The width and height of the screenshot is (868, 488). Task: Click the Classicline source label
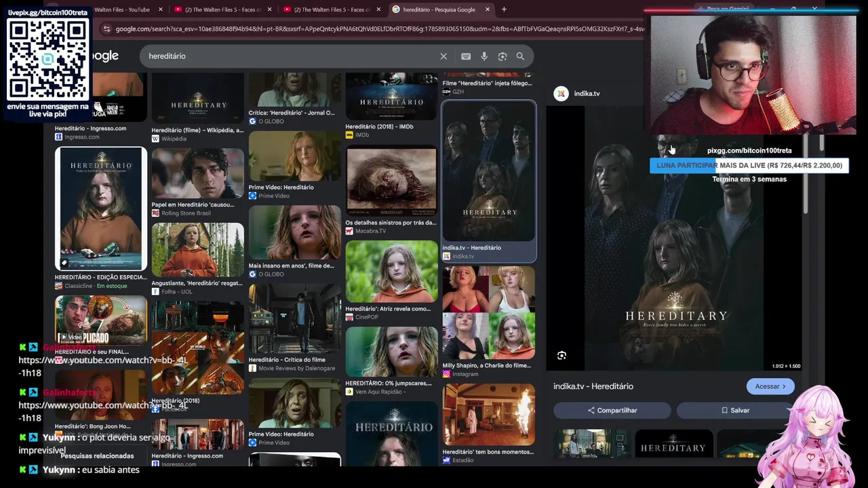coord(79,286)
